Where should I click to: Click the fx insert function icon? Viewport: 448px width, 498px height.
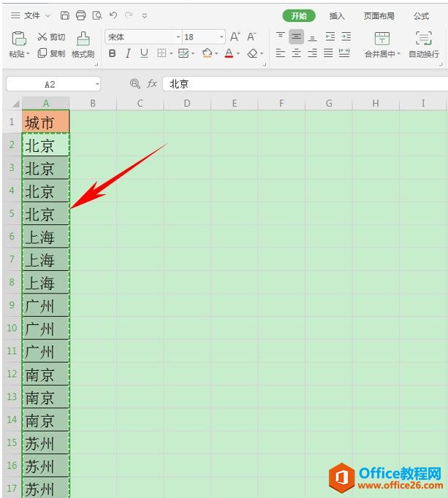pyautogui.click(x=152, y=84)
